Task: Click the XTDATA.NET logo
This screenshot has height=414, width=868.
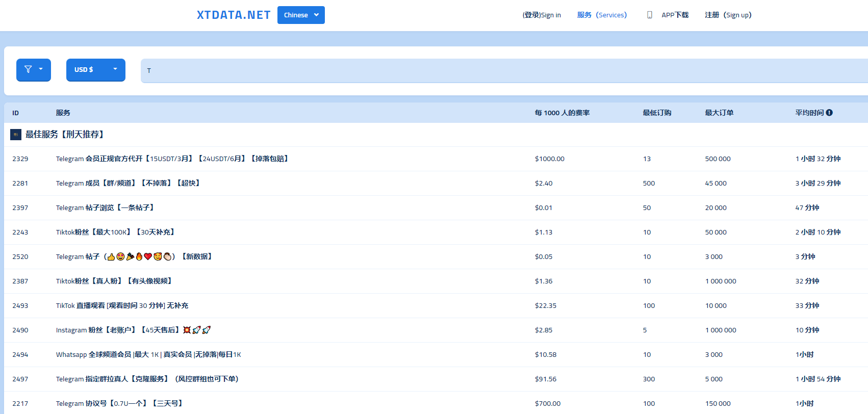Action: [234, 15]
